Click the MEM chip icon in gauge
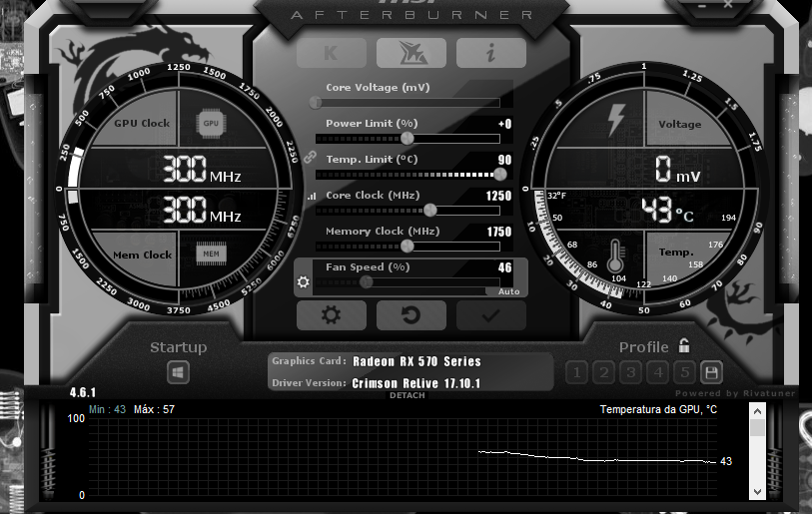Image resolution: width=812 pixels, height=514 pixels. [212, 254]
